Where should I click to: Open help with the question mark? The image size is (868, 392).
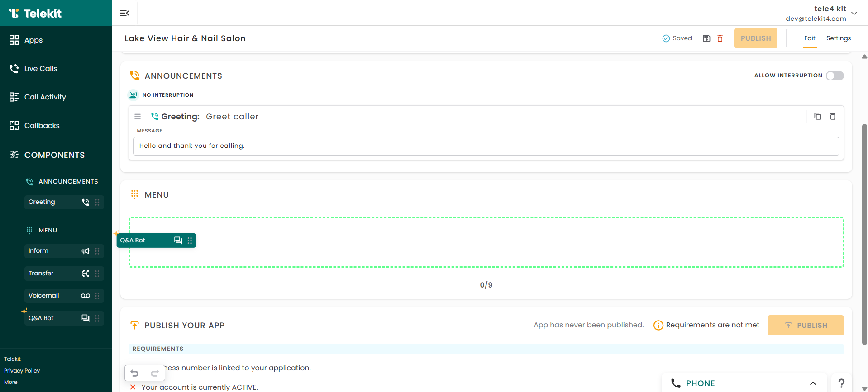coord(841,383)
